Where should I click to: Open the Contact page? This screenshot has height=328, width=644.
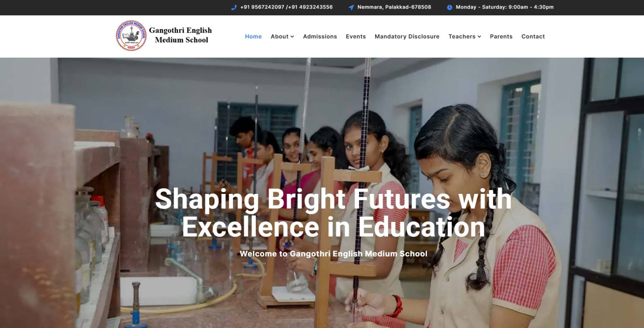tap(533, 36)
